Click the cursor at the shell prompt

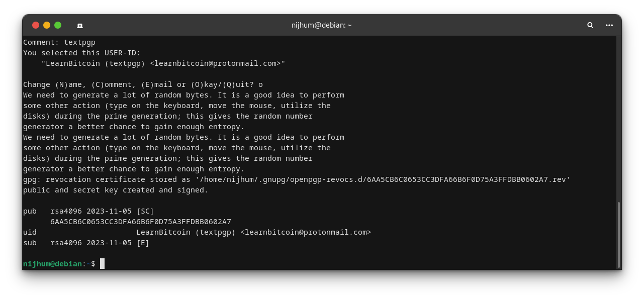(102, 264)
